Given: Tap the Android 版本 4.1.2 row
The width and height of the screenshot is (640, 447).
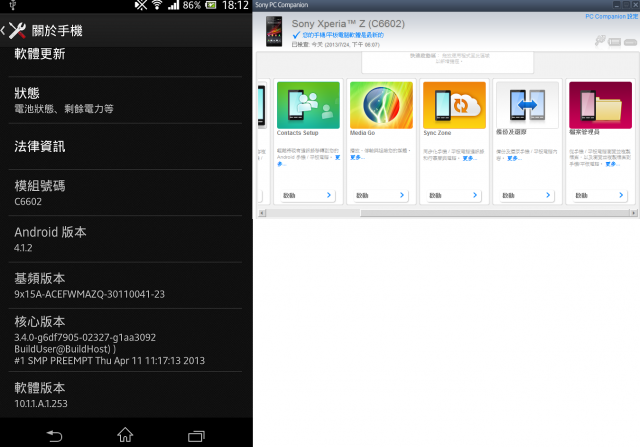Looking at the screenshot, I should coord(125,239).
